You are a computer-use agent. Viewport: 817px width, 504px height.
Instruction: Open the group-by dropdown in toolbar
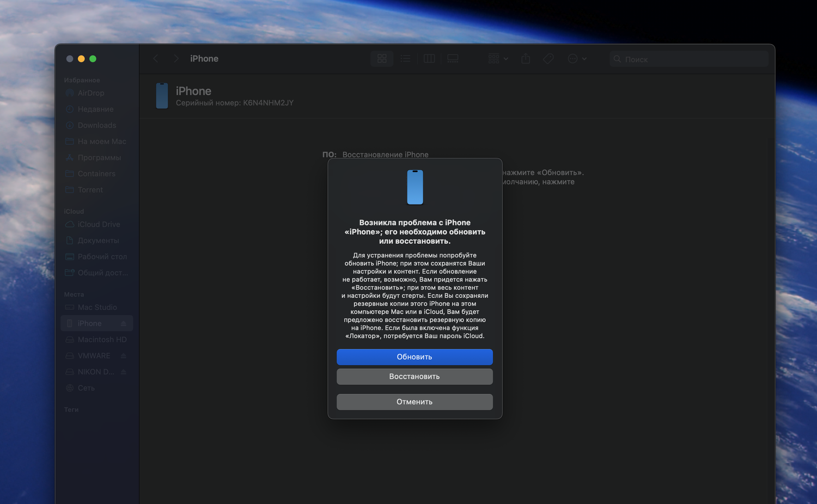click(x=498, y=59)
